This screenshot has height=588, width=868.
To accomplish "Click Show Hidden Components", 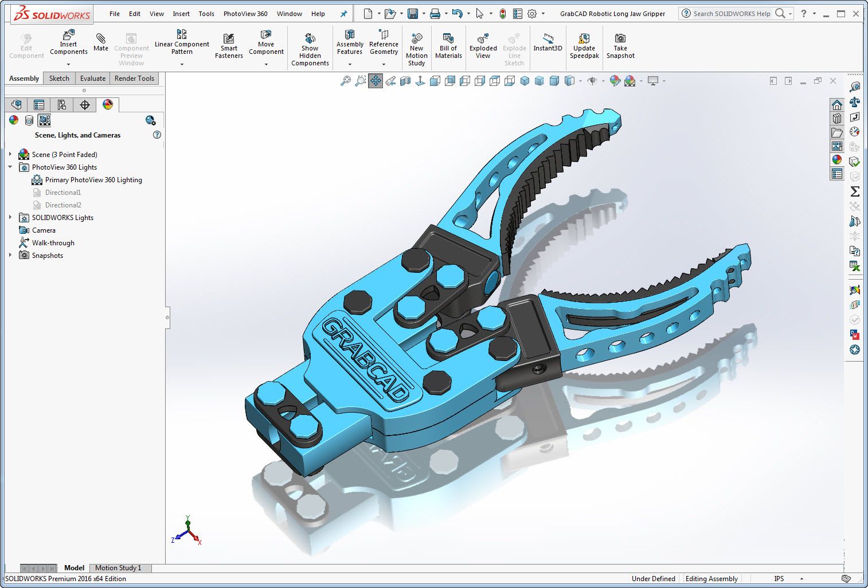I will (310, 50).
